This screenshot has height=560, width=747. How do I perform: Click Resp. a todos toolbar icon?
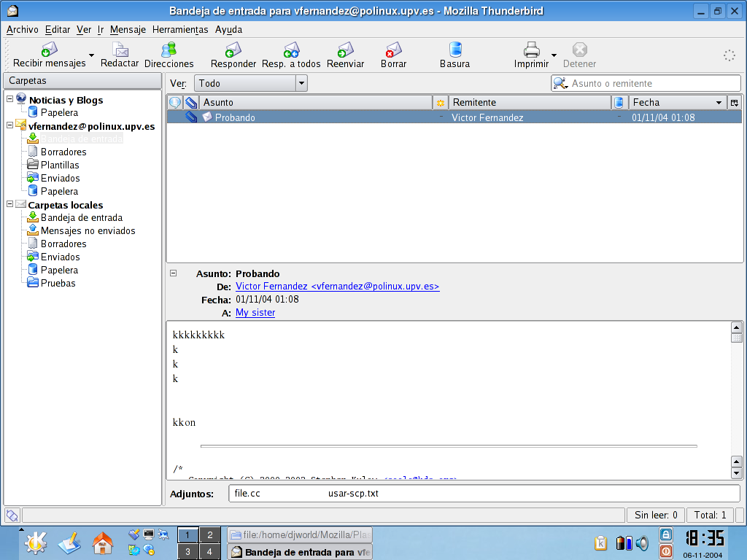point(291,50)
